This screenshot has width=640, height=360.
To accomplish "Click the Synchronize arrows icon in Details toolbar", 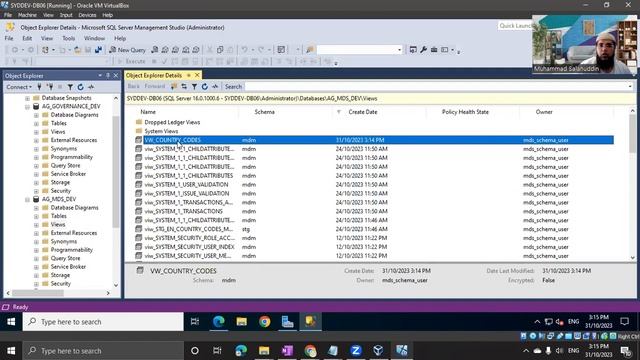I will pyautogui.click(x=184, y=87).
